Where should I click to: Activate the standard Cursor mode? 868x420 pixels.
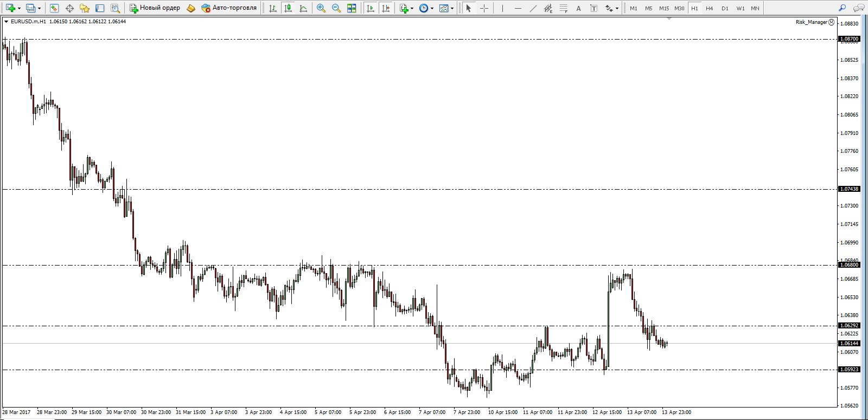tap(469, 8)
